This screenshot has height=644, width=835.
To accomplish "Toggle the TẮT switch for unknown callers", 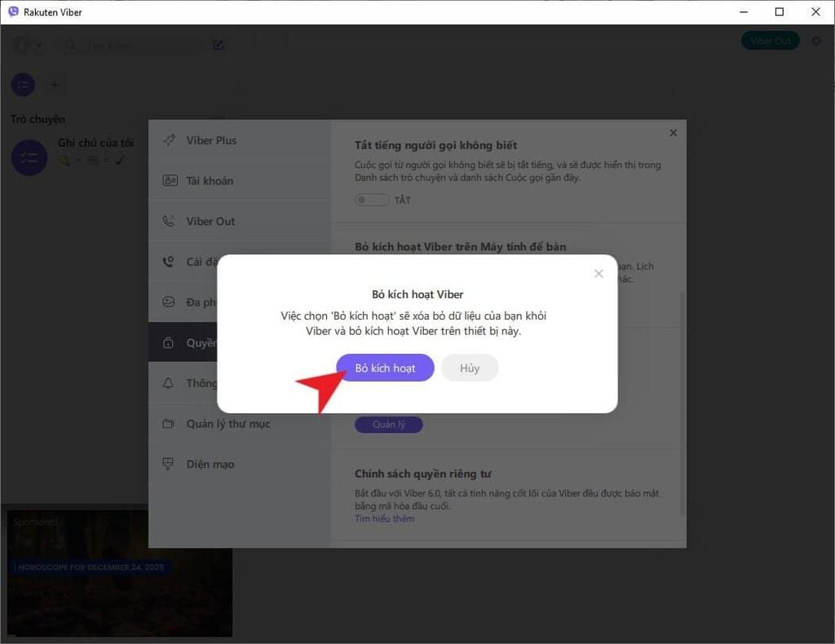I will (372, 200).
